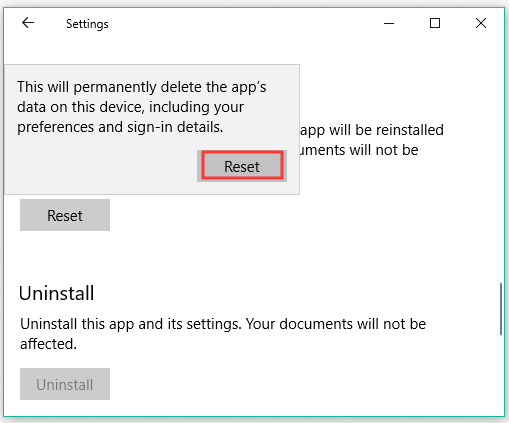Click 'Uninstall this app and its settings' description
Viewport: 509px width, 423px height.
223,334
